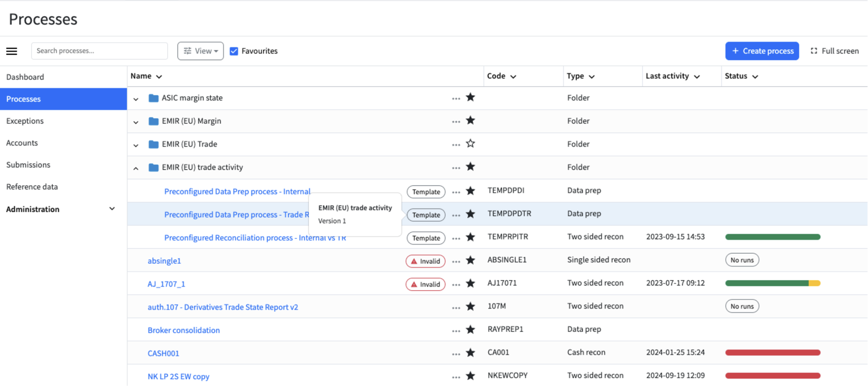The image size is (868, 391).
Task: Unfavourite the NK LP 2S EW copy star
Action: (x=470, y=376)
